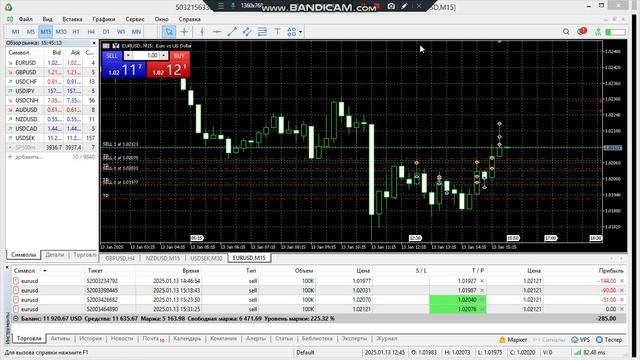This screenshot has width=640, height=360.
Task: Click the 1.00 lot volume field
Action: tap(146, 56)
